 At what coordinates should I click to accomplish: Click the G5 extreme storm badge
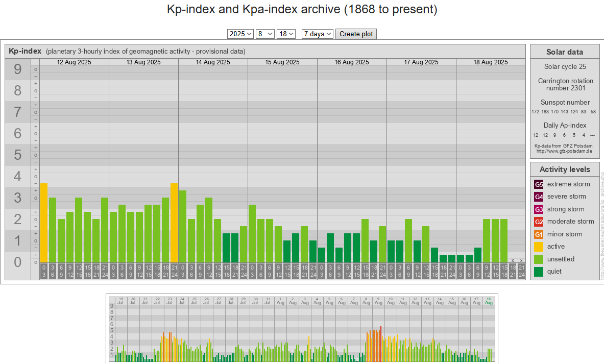[x=539, y=184]
